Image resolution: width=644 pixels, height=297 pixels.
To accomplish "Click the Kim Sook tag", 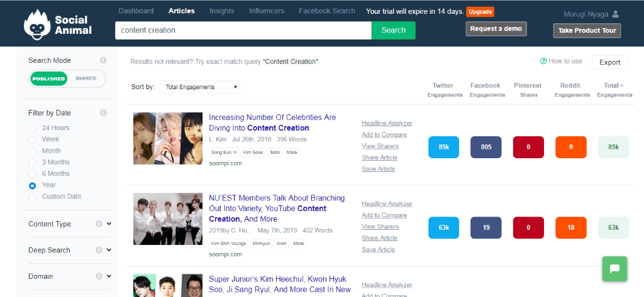I will pos(253,153).
